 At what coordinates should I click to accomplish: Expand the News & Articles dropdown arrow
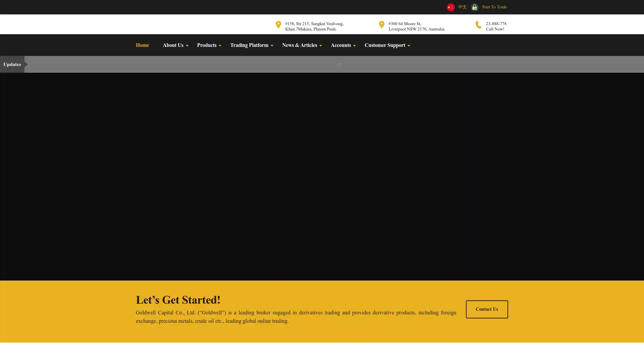click(x=321, y=46)
